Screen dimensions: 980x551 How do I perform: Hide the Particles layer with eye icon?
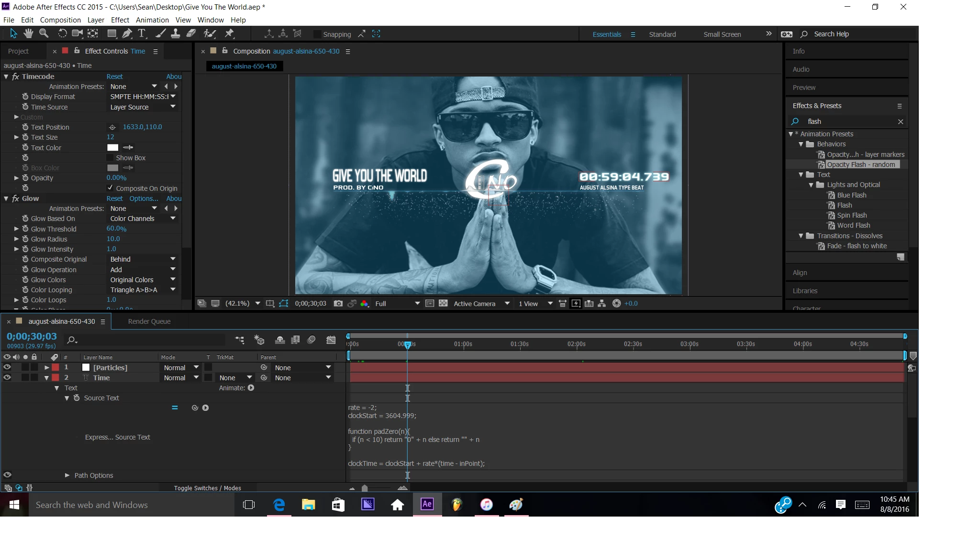pyautogui.click(x=7, y=367)
